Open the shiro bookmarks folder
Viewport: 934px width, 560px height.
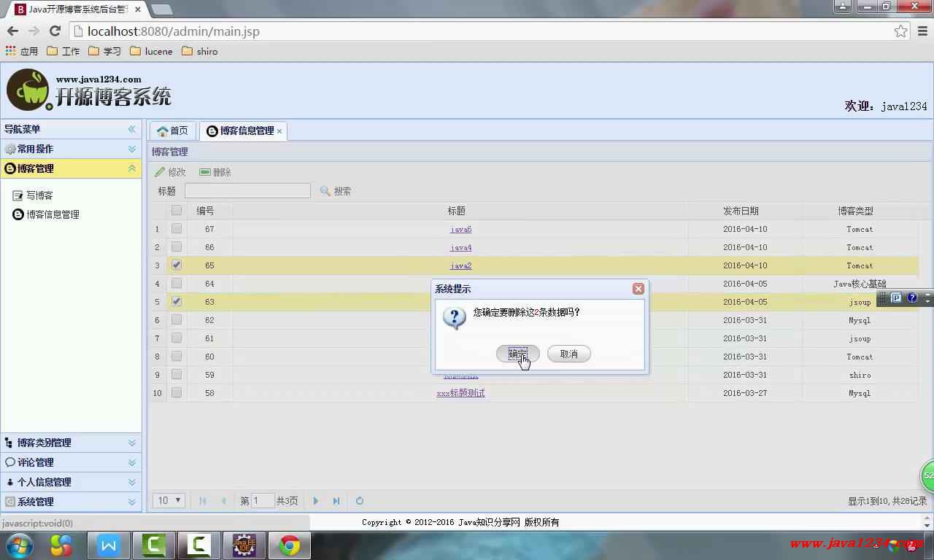199,51
